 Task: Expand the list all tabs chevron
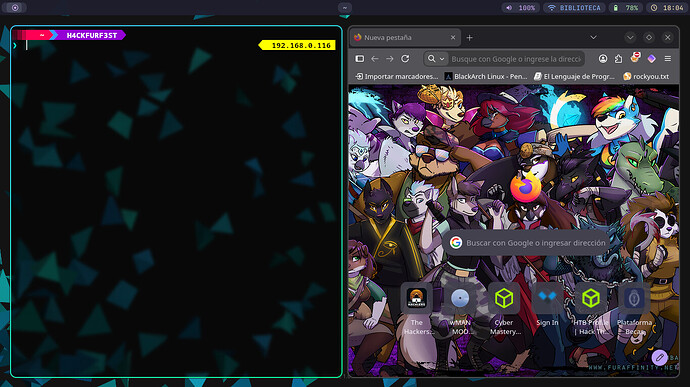point(593,38)
